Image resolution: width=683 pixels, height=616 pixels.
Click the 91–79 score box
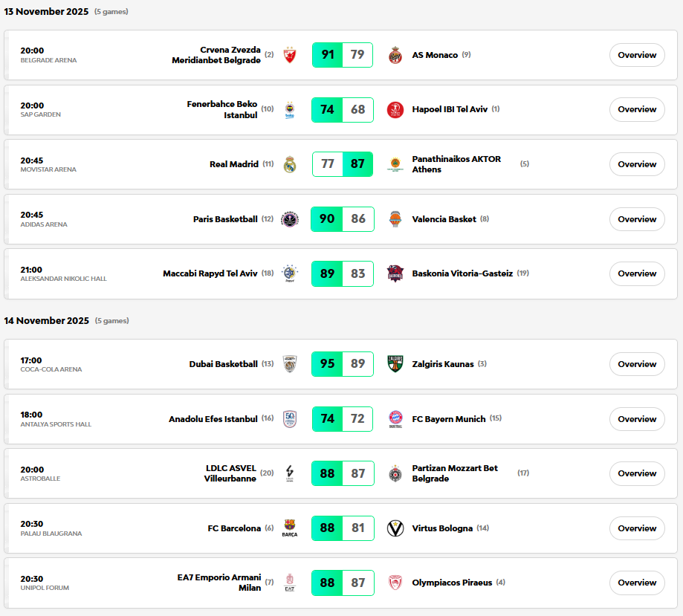click(343, 55)
